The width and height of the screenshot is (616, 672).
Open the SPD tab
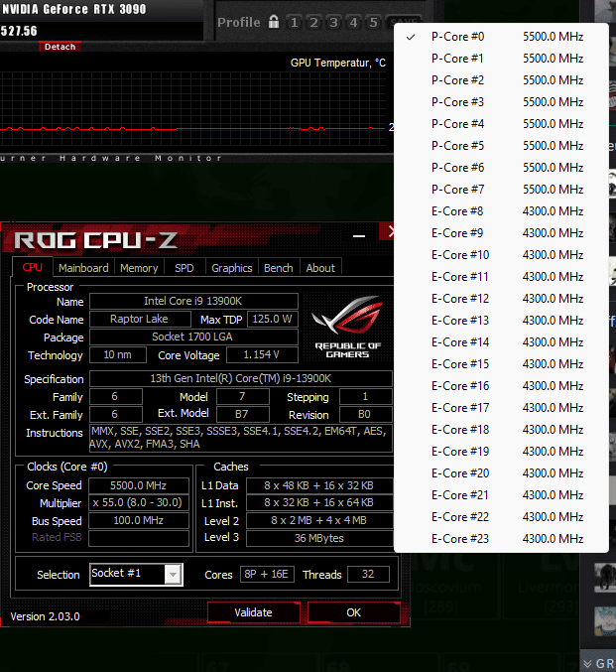[x=185, y=268]
